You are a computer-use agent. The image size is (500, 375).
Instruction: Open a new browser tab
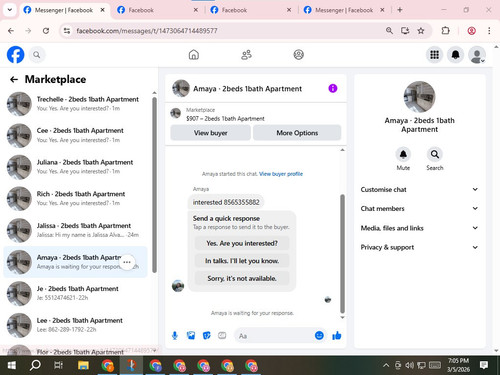coord(400,10)
